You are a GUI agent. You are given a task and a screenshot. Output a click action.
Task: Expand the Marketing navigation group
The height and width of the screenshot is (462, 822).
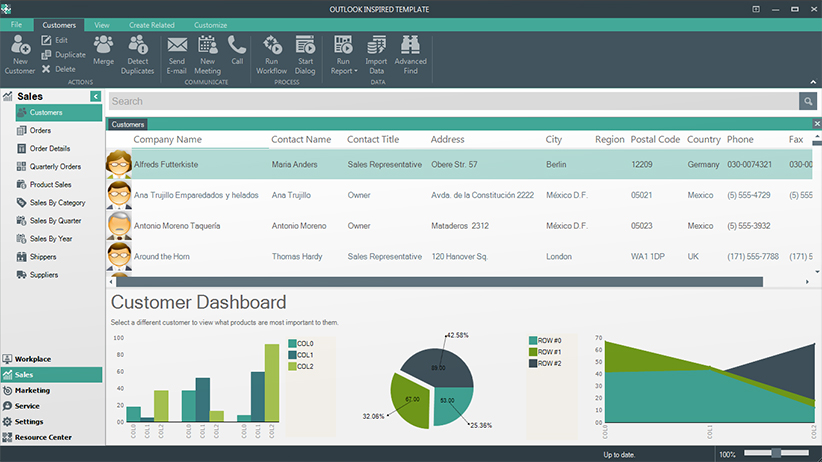tap(32, 390)
